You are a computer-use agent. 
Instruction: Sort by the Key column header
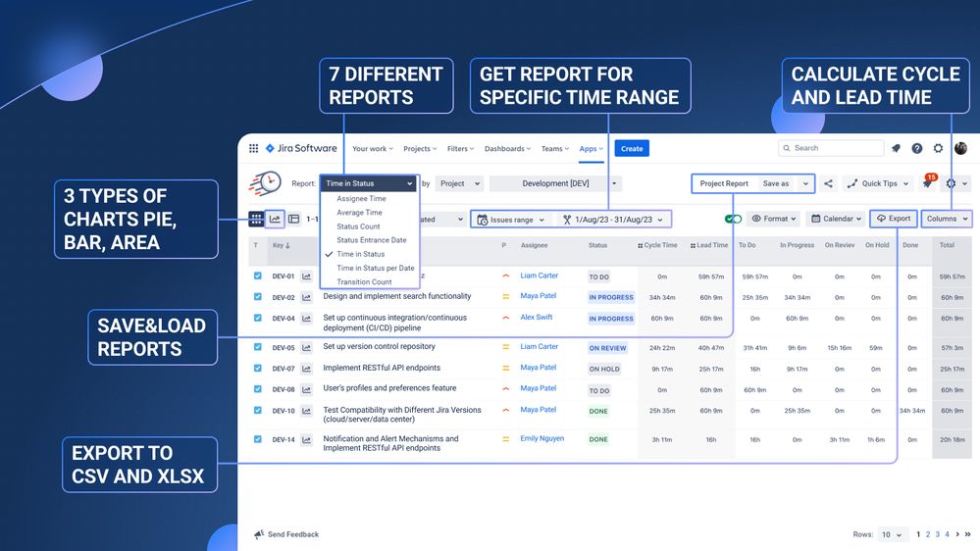281,245
